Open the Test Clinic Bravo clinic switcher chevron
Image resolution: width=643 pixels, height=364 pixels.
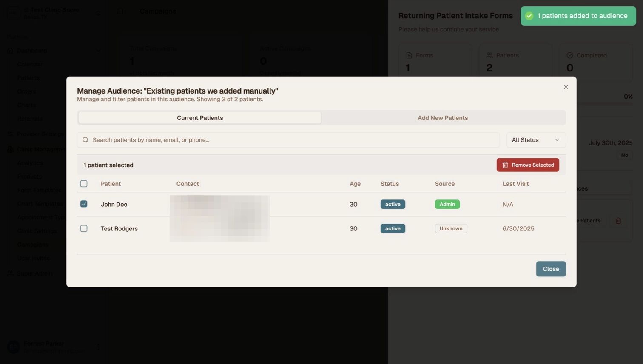point(98,13)
